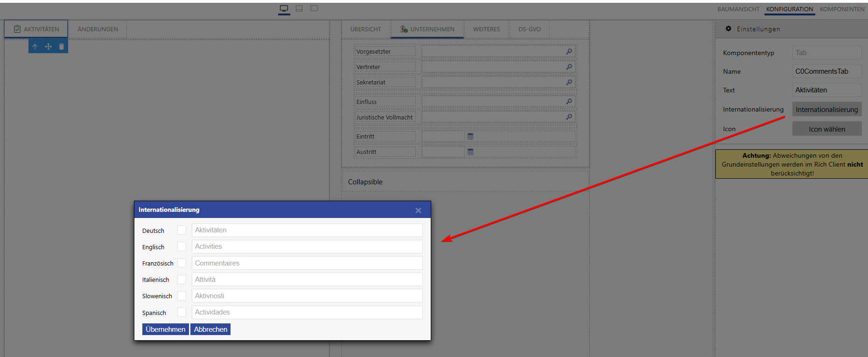Click the search icon in Vorgesetzter field
Image resolution: width=868 pixels, height=357 pixels.
click(569, 51)
